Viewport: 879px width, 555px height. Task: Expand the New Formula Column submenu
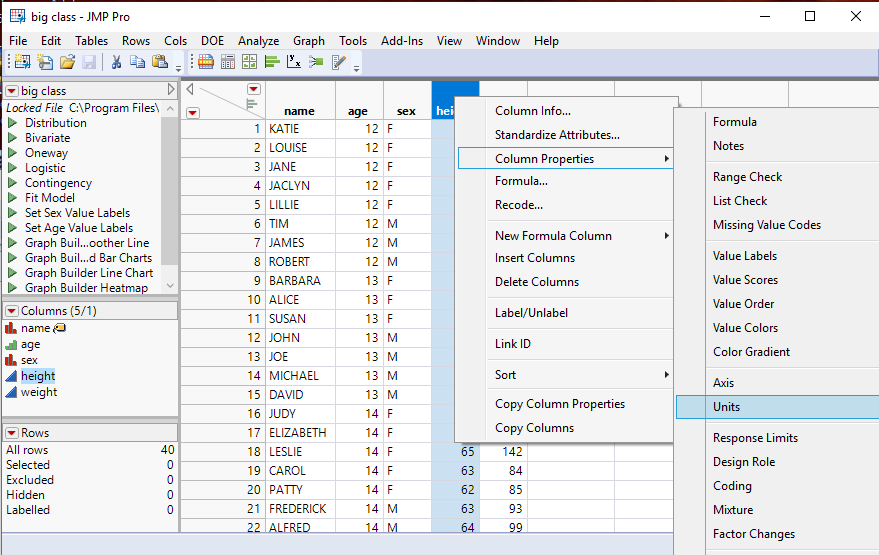click(x=565, y=236)
